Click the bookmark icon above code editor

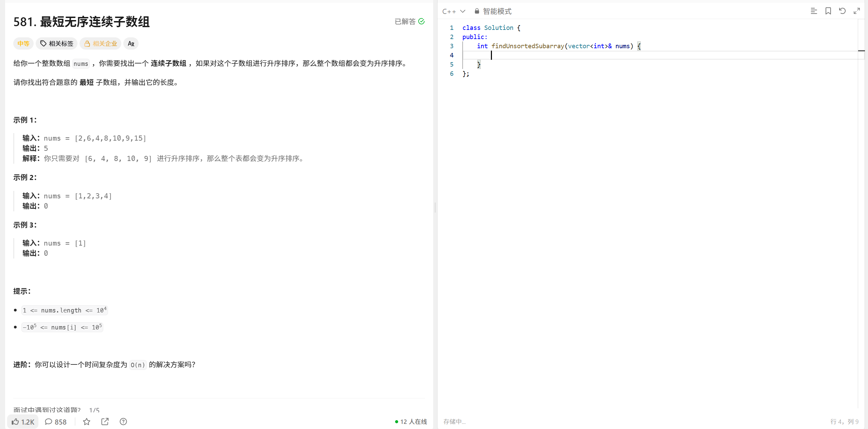point(828,11)
